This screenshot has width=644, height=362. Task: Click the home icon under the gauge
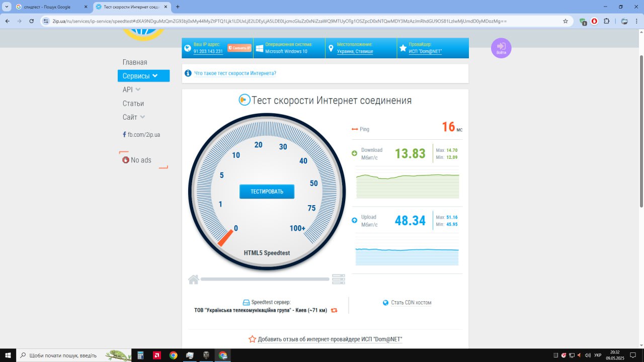[x=194, y=280]
